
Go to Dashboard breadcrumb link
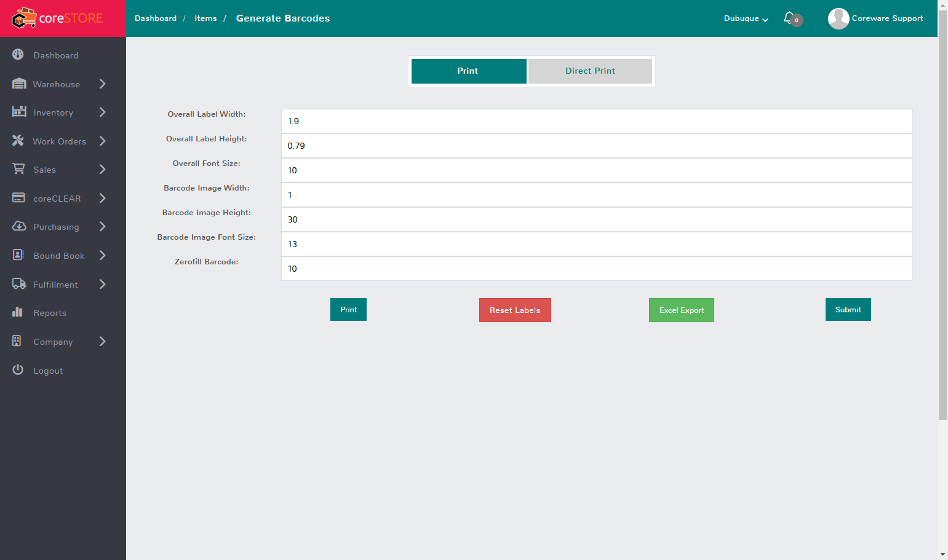156,18
